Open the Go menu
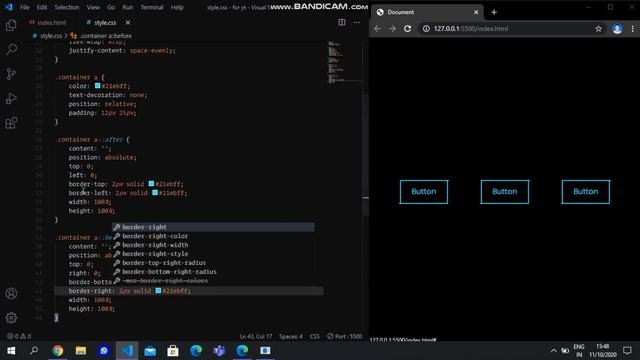The width and height of the screenshot is (640, 360). coord(111,7)
